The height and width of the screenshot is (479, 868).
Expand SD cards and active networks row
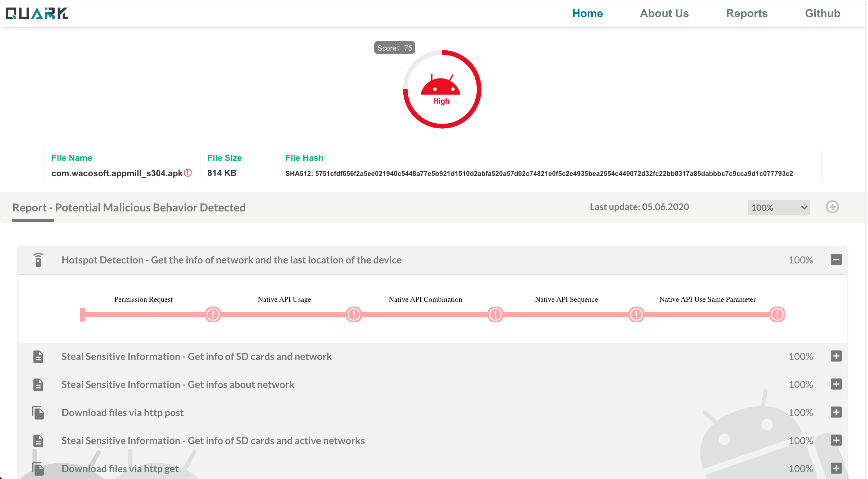(x=836, y=440)
